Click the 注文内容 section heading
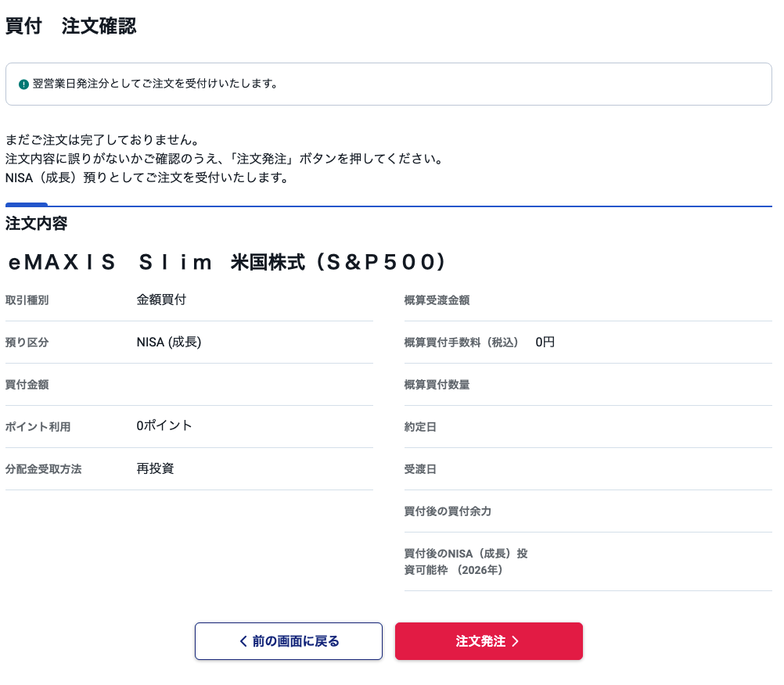784x685 pixels. click(x=36, y=224)
